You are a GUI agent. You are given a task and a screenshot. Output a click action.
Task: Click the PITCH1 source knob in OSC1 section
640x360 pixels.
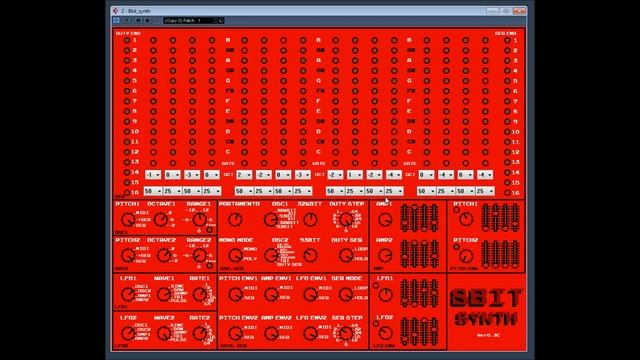pos(128,220)
